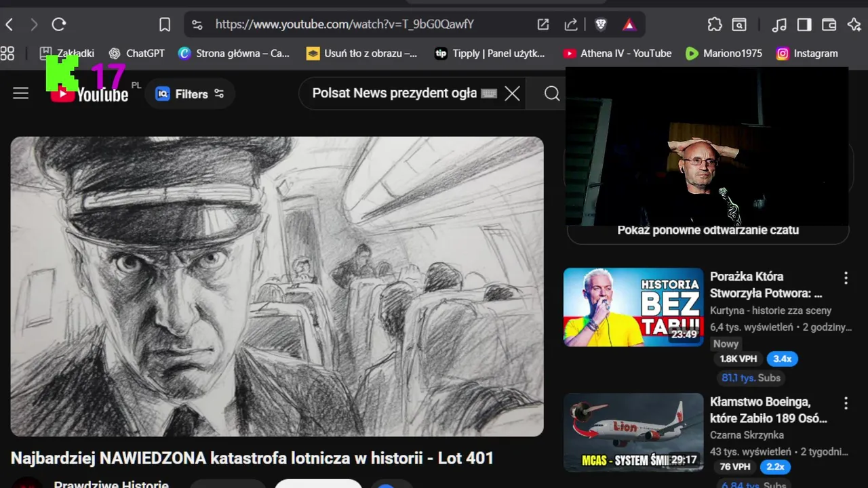Open the Mariono1975 bookmark

point(724,54)
